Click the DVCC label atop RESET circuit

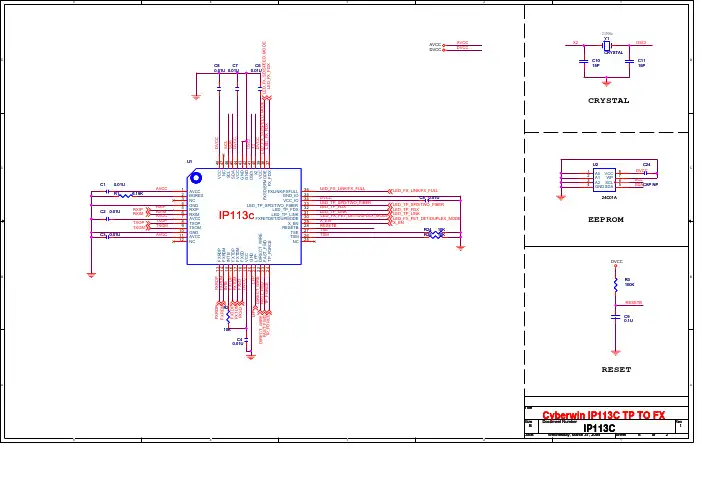point(616,261)
